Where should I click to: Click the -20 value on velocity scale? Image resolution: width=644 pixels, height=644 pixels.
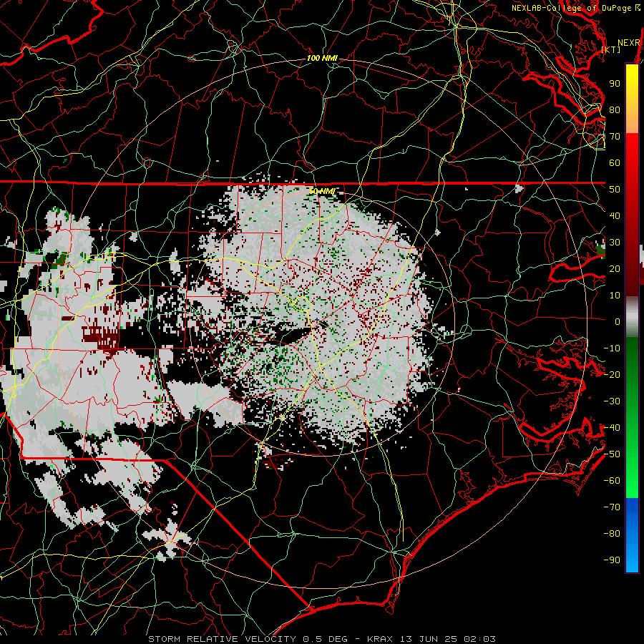[612, 375]
